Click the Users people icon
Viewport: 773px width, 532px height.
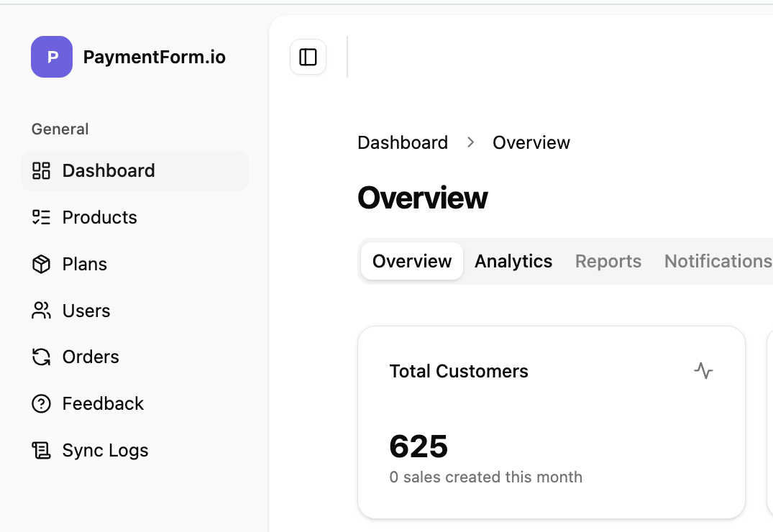(x=42, y=311)
